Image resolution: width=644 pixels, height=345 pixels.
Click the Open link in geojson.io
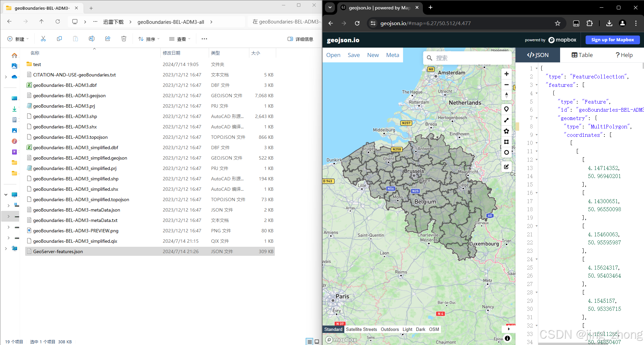[333, 55]
